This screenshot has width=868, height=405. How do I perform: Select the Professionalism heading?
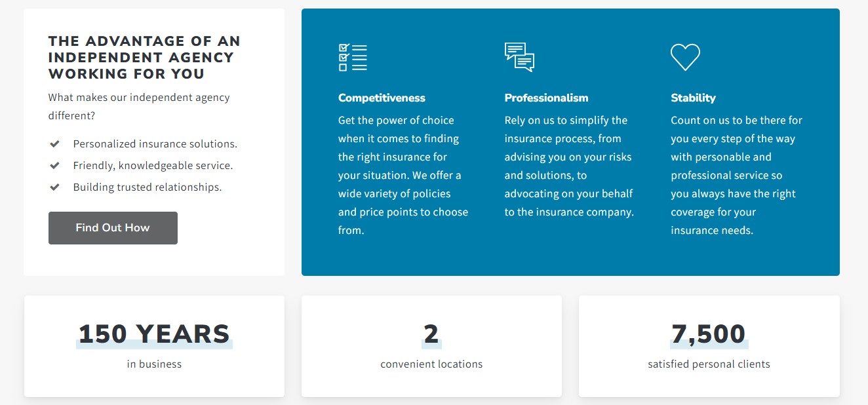[546, 98]
